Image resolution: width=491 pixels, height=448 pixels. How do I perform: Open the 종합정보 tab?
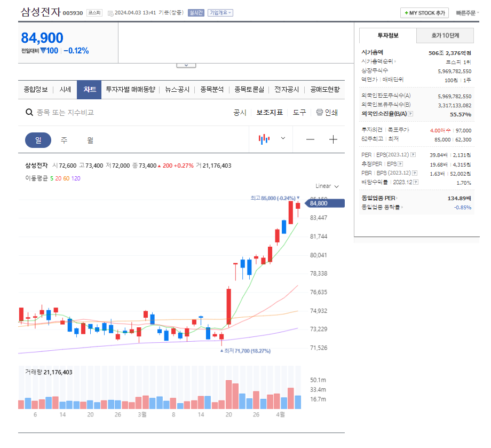(x=36, y=90)
